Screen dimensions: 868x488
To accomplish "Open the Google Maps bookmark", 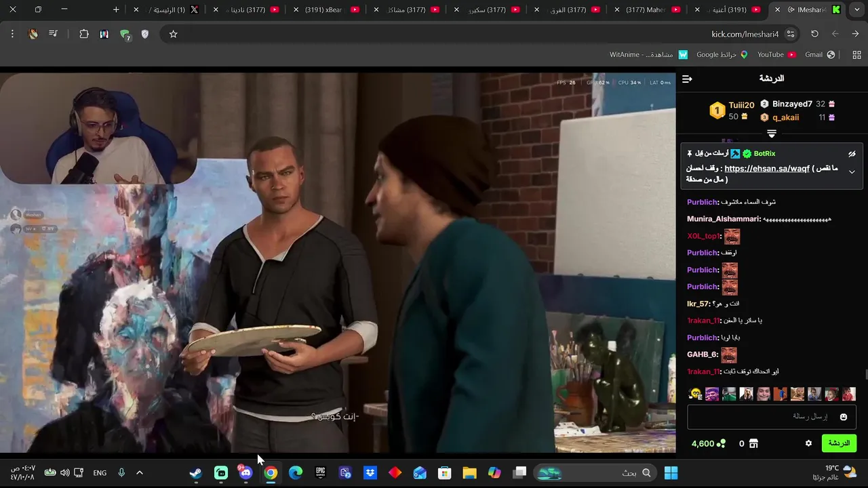I will [722, 55].
